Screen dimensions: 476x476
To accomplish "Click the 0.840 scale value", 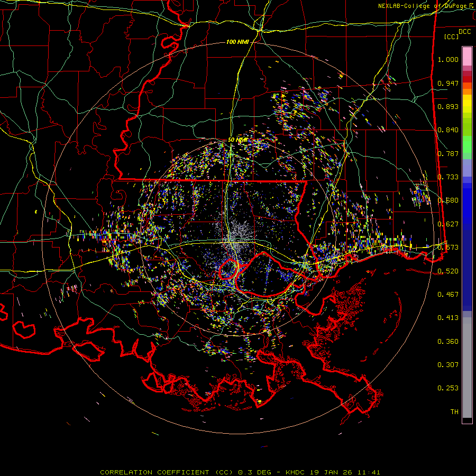I will [x=448, y=130].
